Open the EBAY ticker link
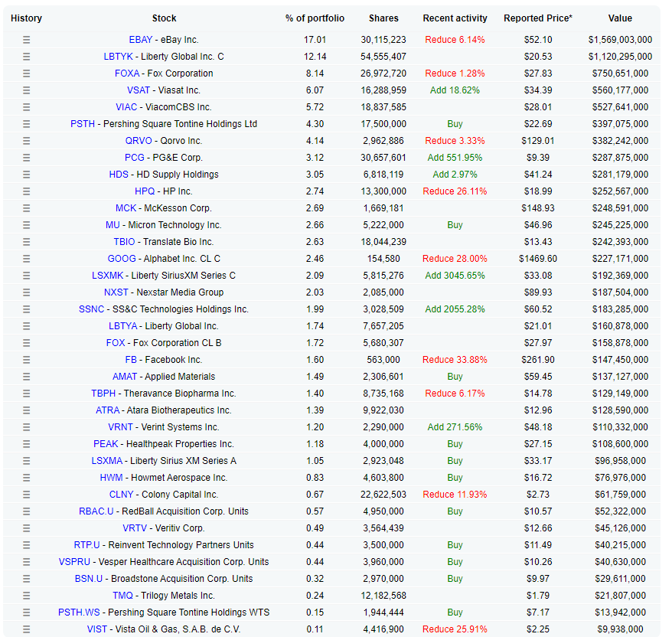 (141, 40)
